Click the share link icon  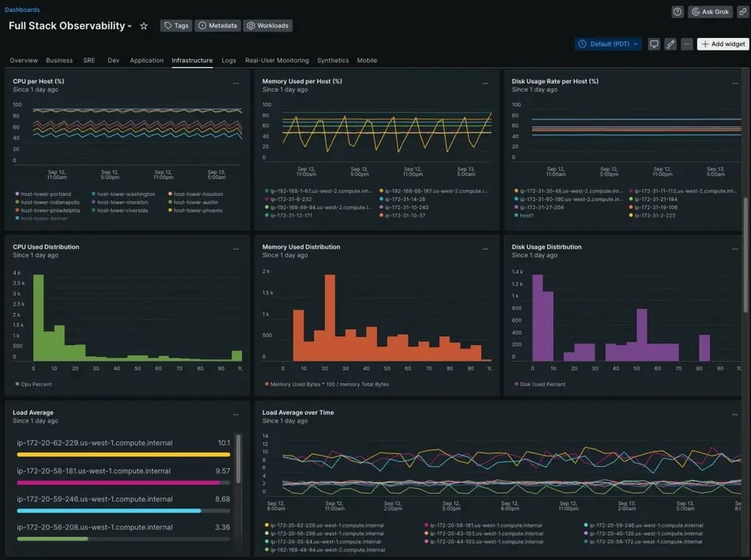coord(742,10)
